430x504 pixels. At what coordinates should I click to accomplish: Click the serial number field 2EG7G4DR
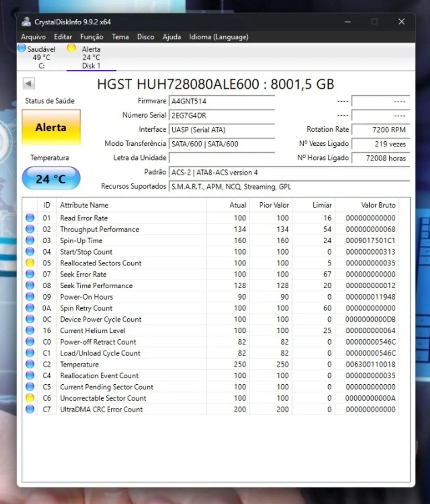[222, 115]
